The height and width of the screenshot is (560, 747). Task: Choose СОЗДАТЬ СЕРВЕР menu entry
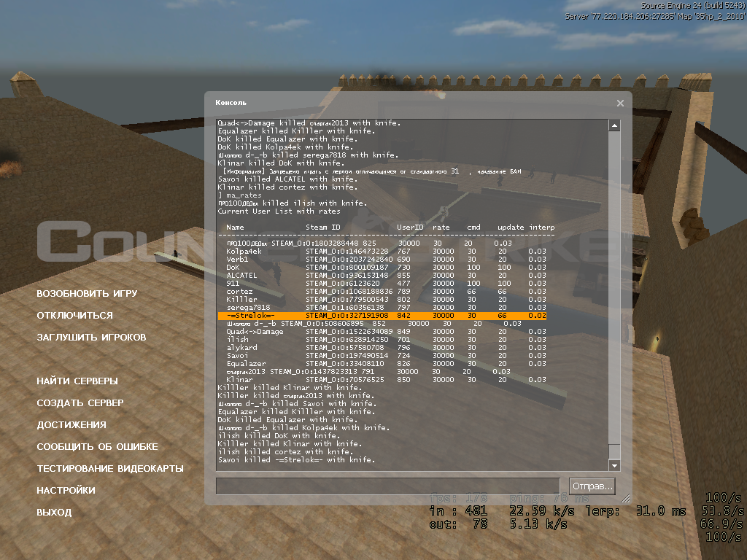pos(80,403)
